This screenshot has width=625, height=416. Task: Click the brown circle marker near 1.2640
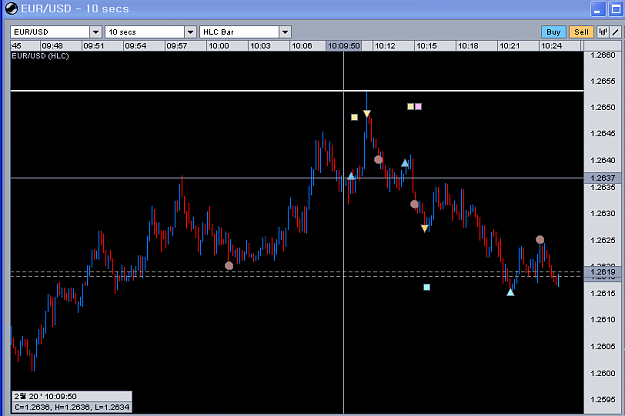(378, 160)
